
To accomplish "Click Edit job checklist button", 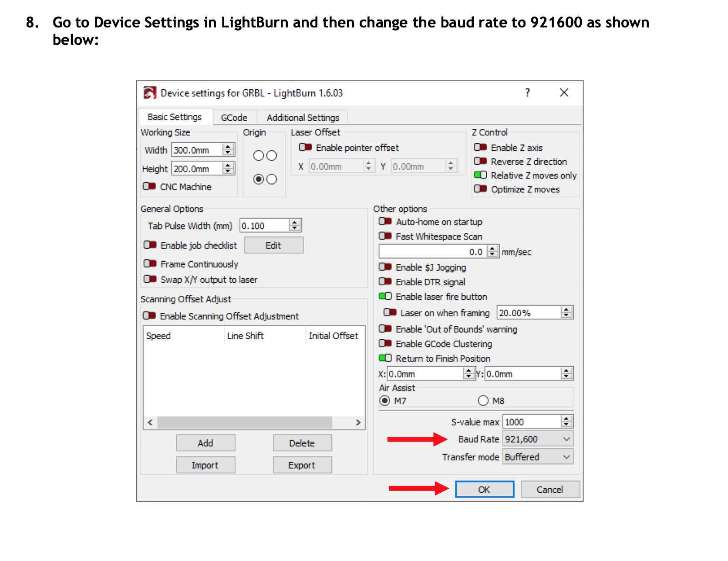I will coord(274,245).
